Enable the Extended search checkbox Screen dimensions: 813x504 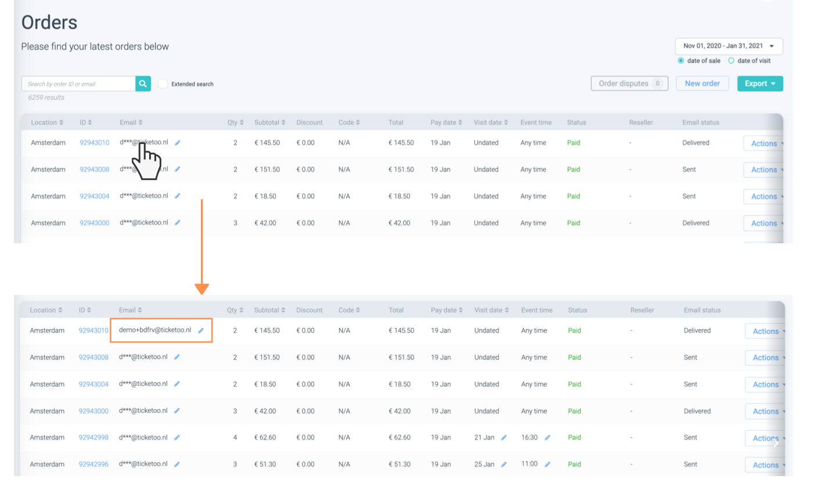[163, 84]
